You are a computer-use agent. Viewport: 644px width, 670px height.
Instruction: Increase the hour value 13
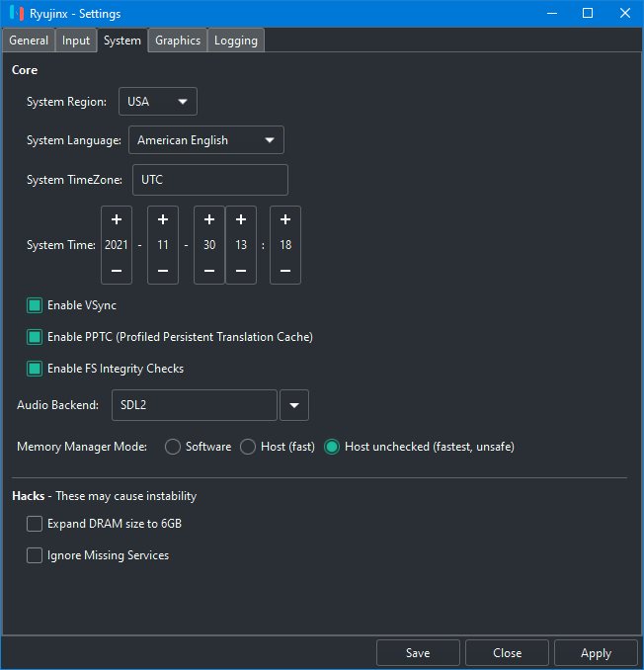241,219
